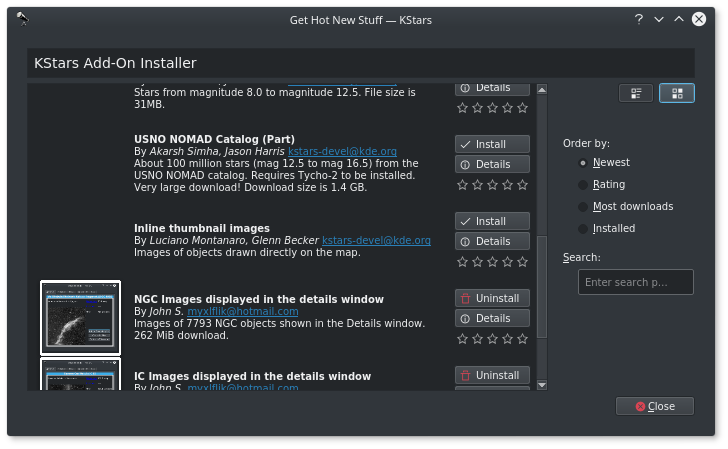This screenshot has height=449, width=728.
Task: Click the '262 MiB download.' text
Action: [x=181, y=336]
